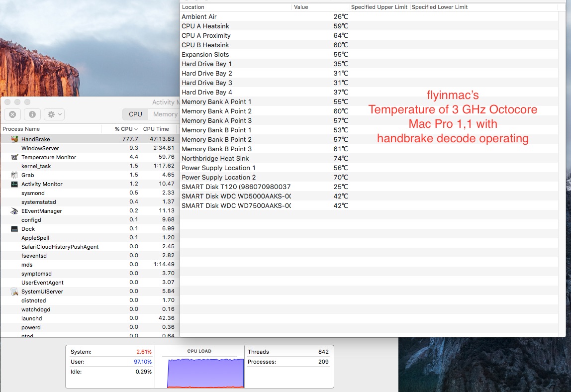Click the CPU LOAD graph

point(205,373)
